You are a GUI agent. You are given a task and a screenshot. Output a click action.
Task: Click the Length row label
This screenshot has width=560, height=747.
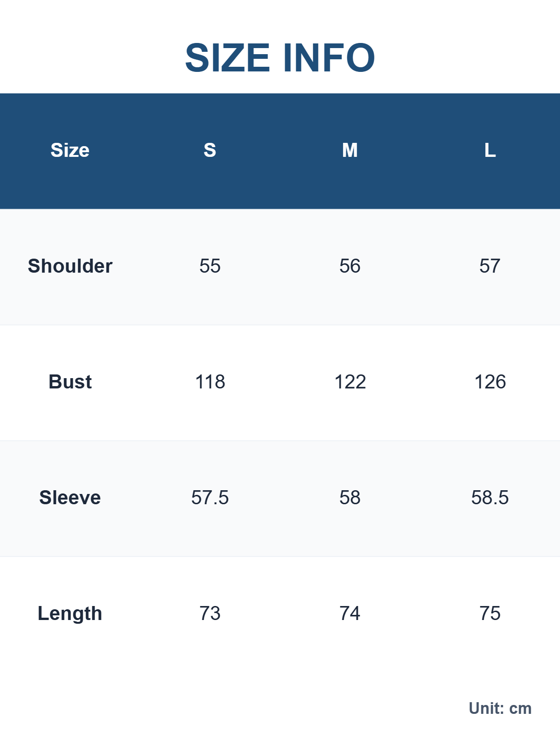coord(70,613)
